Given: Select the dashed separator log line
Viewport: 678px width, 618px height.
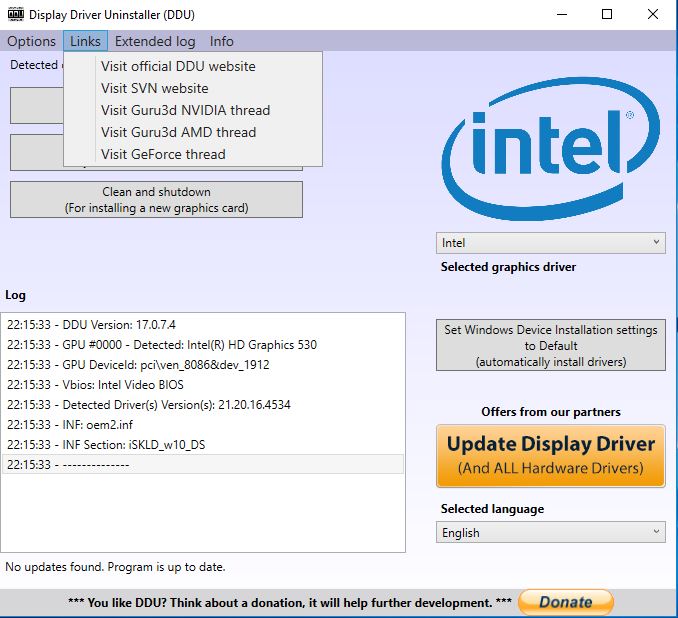Looking at the screenshot, I should (203, 464).
